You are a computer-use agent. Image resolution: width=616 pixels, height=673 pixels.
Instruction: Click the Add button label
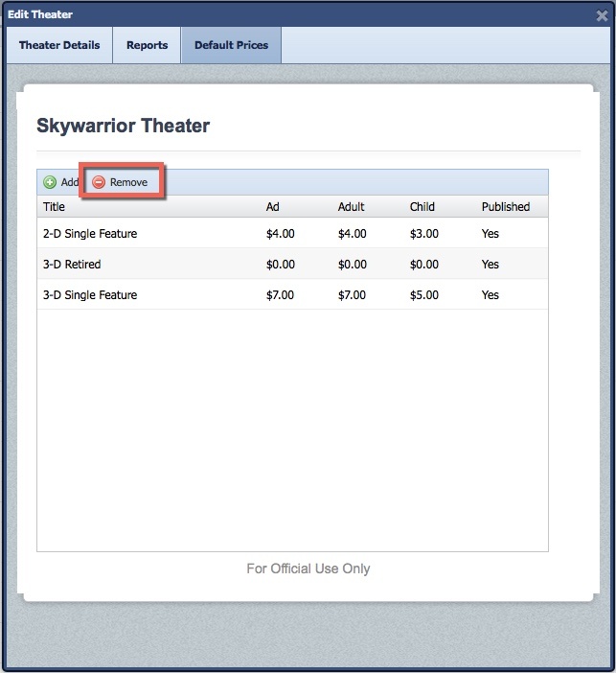[x=70, y=182]
